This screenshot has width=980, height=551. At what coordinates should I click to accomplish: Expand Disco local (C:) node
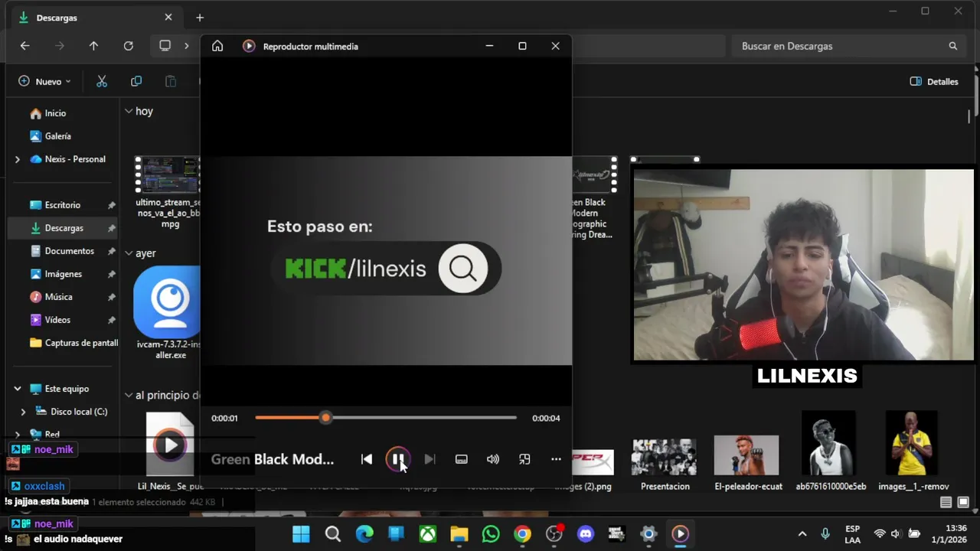(23, 412)
